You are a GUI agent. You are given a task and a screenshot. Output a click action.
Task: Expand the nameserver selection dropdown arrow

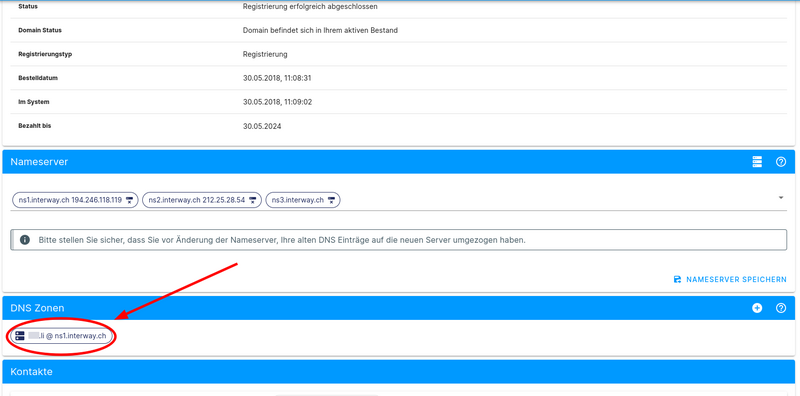781,198
